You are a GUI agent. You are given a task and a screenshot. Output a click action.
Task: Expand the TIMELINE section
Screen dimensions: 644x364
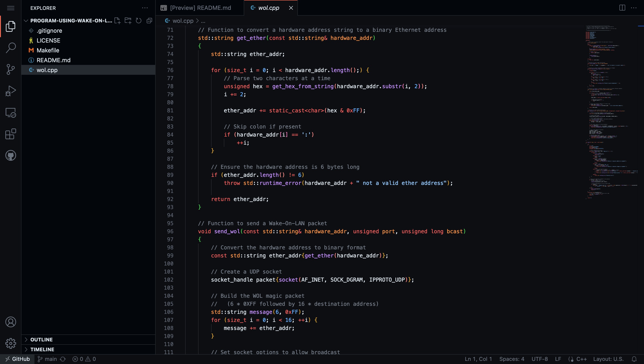coord(42,349)
